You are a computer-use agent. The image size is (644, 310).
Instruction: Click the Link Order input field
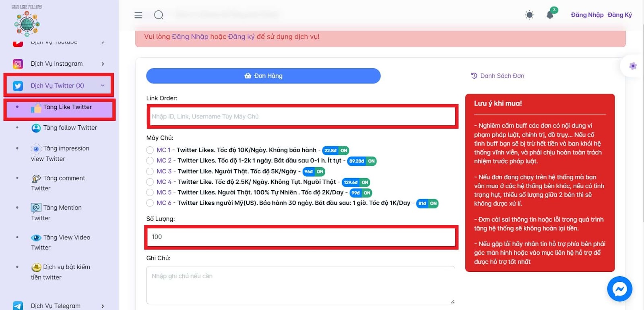click(x=302, y=117)
